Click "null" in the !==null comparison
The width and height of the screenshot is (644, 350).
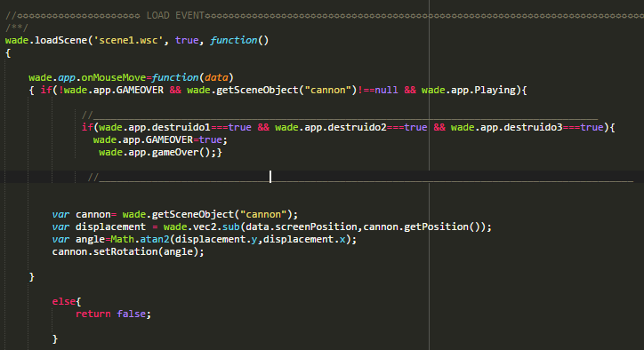pyautogui.click(x=386, y=90)
